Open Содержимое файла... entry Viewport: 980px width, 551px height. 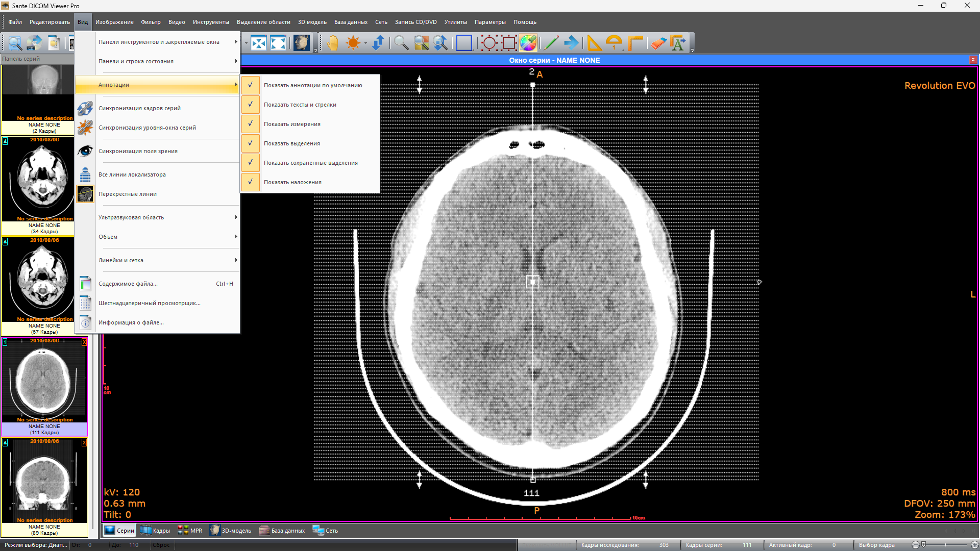point(158,284)
